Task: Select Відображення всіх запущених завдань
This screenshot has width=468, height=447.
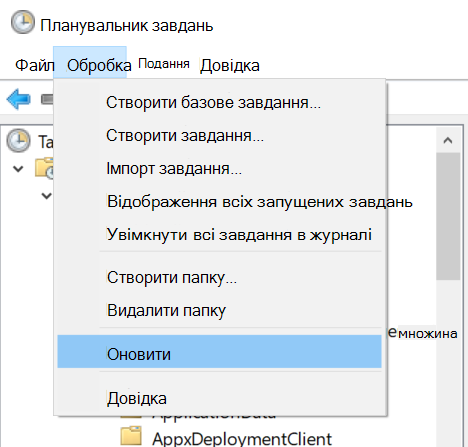Action: pos(219,202)
